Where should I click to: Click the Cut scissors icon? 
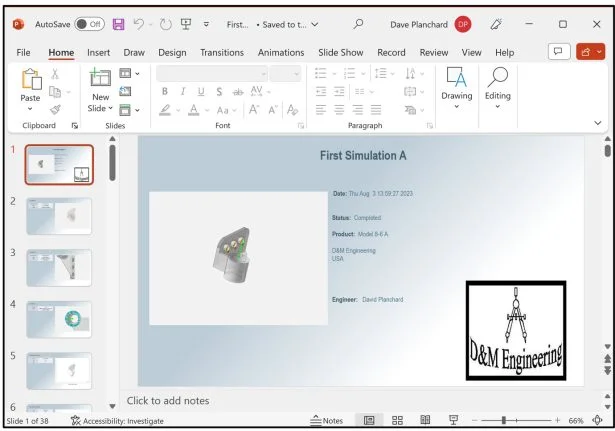[x=55, y=73]
